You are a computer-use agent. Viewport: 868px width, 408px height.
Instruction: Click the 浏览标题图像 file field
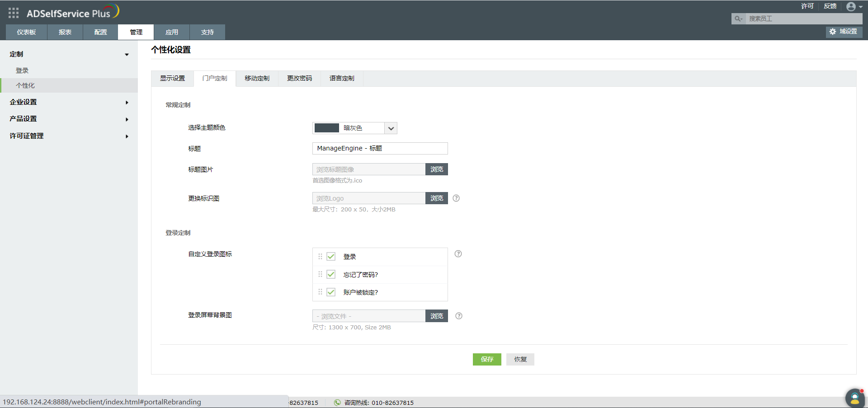369,169
